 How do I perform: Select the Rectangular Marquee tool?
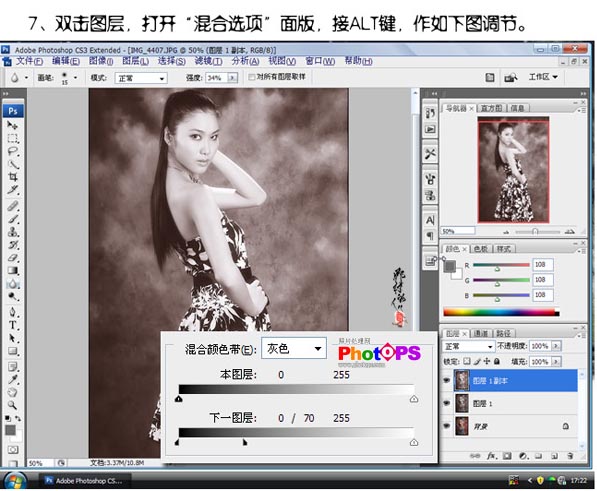pyautogui.click(x=13, y=138)
